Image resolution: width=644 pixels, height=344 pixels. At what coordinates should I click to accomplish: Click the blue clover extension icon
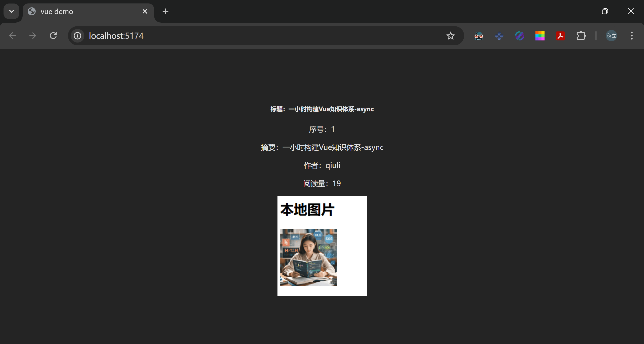pos(499,36)
